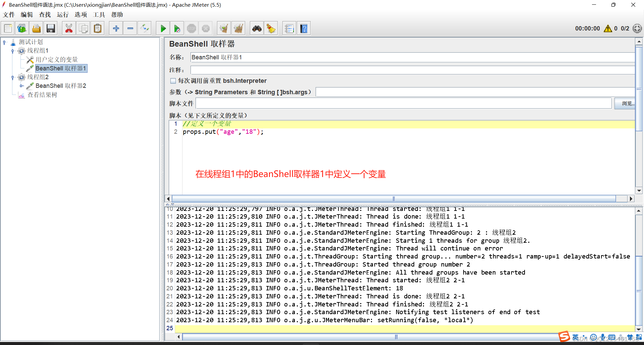Click the 0/2 thread count indicator
644x345 pixels.
(625, 28)
